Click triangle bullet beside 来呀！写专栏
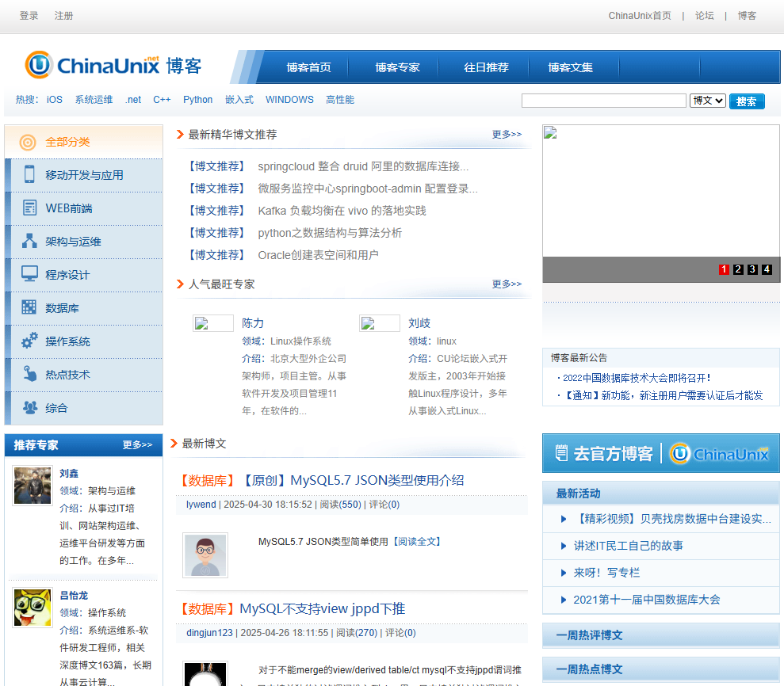This screenshot has height=686, width=784. [x=564, y=573]
